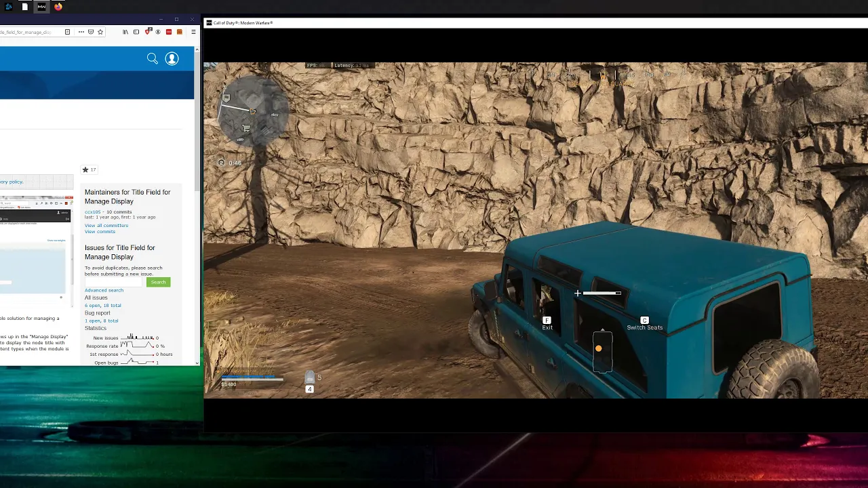This screenshot has width=868, height=488.
Task: Save page to Pocket
Action: click(91, 32)
